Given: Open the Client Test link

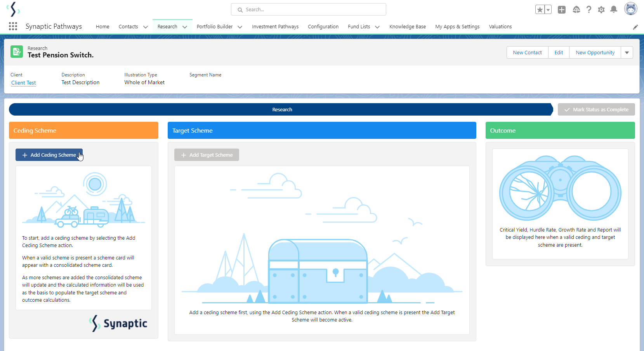Looking at the screenshot, I should [x=24, y=83].
